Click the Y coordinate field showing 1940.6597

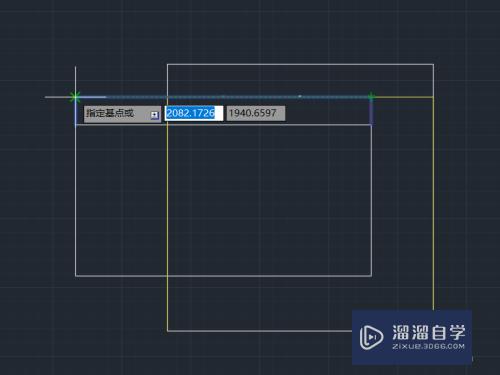click(256, 113)
